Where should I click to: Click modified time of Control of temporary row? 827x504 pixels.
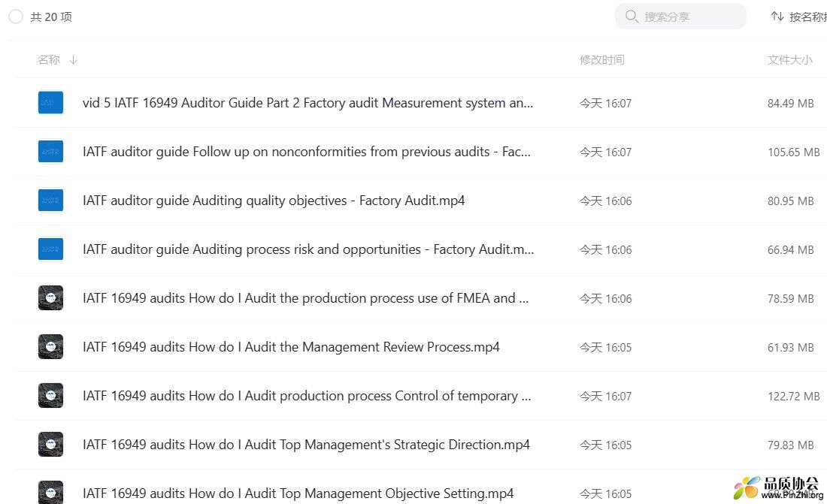605,397
